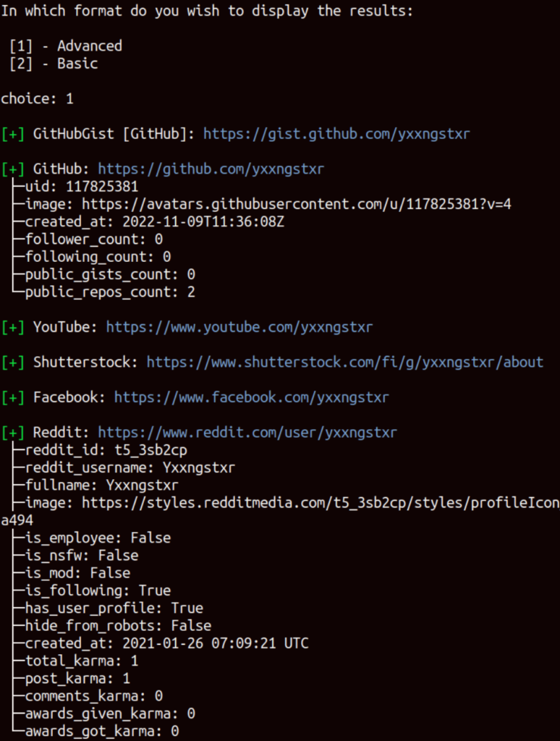
Task: Select the uid: 117825381 tree entry
Action: coord(81,187)
